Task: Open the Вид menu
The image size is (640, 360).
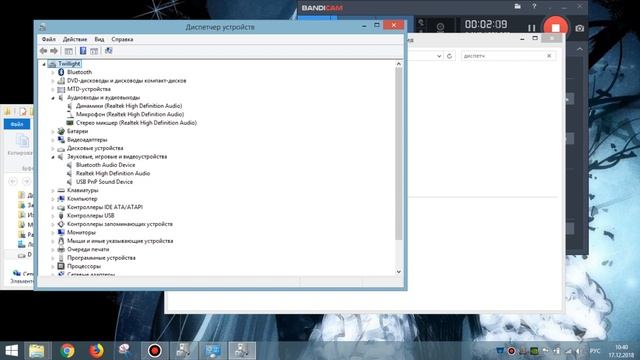Action: [x=99, y=39]
